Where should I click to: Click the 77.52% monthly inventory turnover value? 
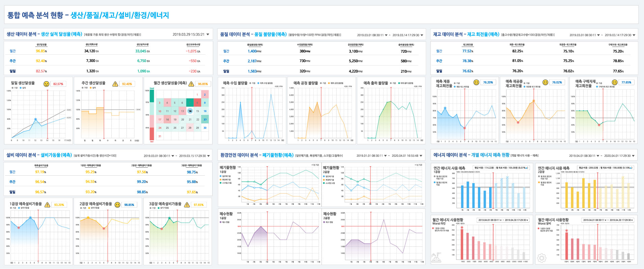pyautogui.click(x=468, y=51)
